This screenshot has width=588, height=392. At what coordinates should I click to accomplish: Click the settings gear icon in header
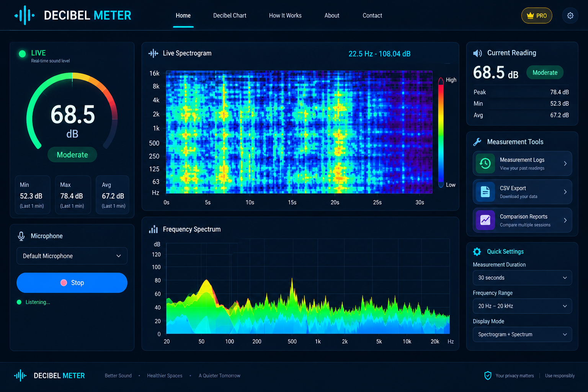(x=570, y=16)
